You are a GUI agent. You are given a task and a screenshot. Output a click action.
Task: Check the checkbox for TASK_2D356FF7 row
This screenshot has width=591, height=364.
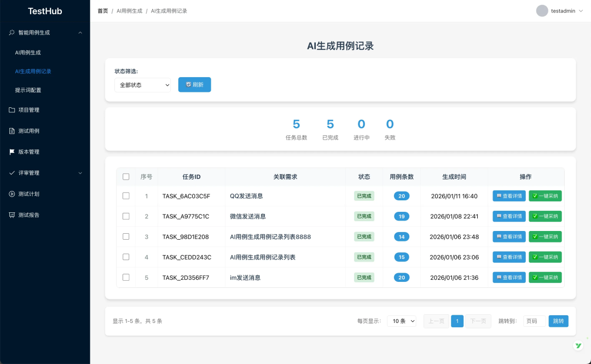point(126,277)
